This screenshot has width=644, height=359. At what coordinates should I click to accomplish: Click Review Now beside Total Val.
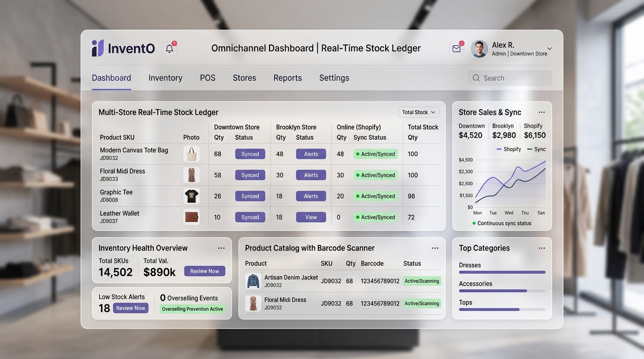(x=205, y=271)
